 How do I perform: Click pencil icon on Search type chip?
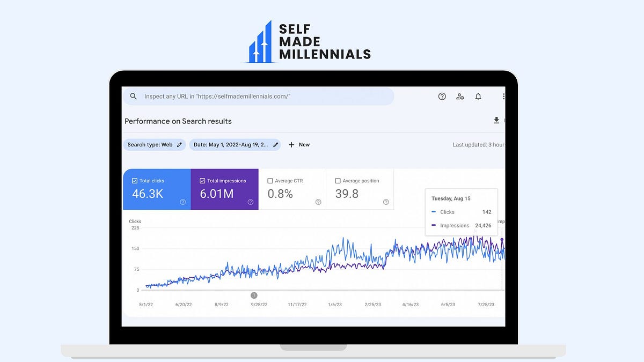(x=180, y=145)
